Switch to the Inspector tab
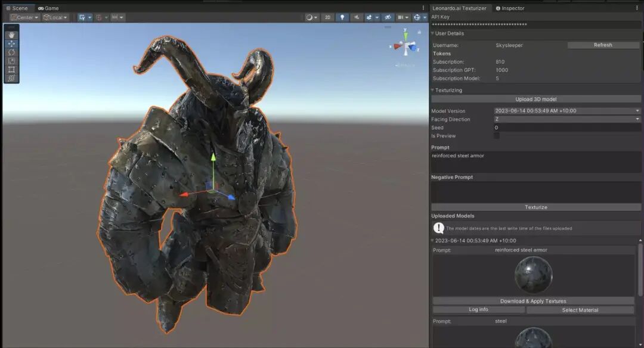 [510, 8]
